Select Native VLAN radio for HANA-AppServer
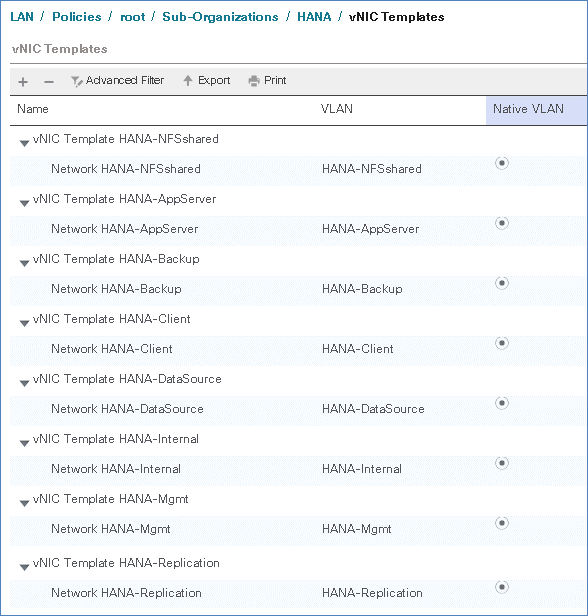588x616 pixels. coord(502,223)
